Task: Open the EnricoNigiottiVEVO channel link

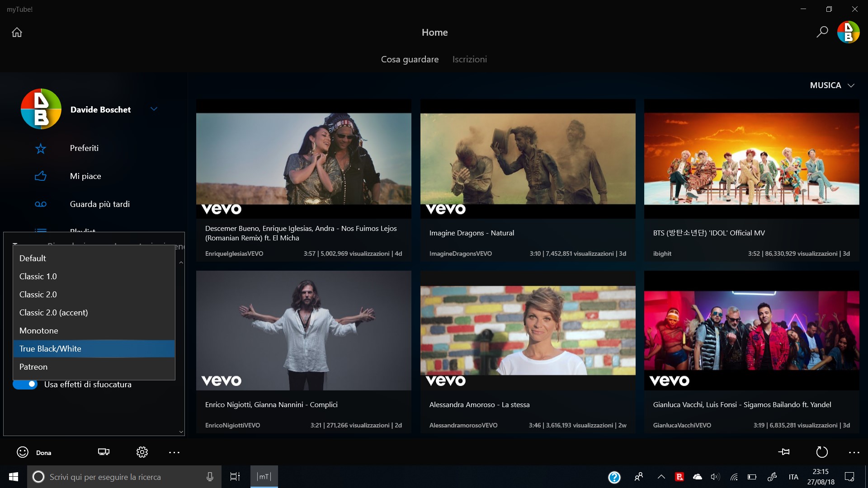Action: 232,425
